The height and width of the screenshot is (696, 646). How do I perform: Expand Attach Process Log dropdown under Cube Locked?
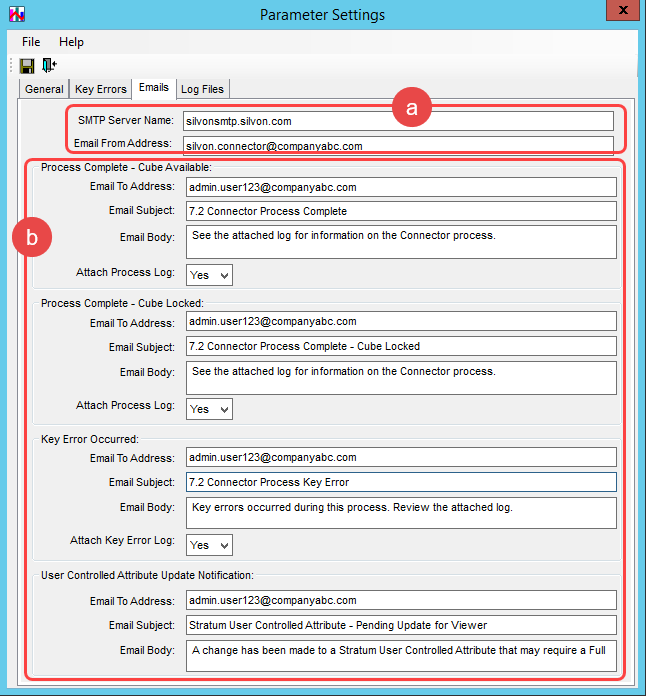pos(209,409)
